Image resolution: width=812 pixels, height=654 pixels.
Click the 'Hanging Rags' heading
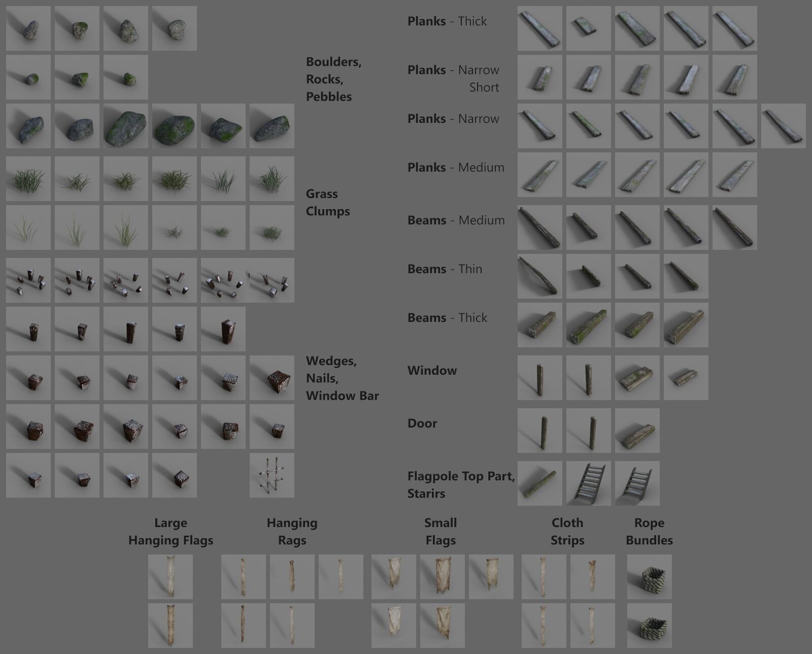[292, 531]
